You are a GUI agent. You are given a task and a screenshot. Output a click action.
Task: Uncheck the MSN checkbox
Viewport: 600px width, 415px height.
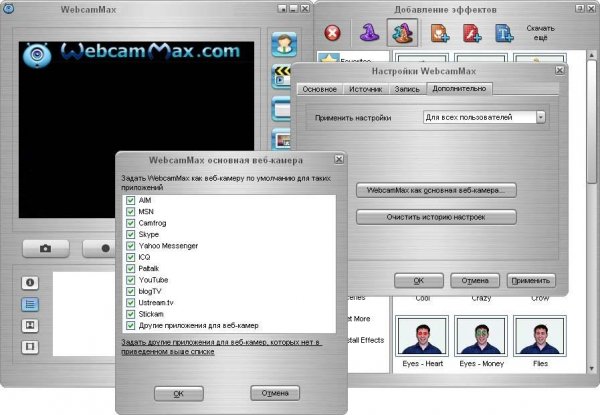pos(130,212)
